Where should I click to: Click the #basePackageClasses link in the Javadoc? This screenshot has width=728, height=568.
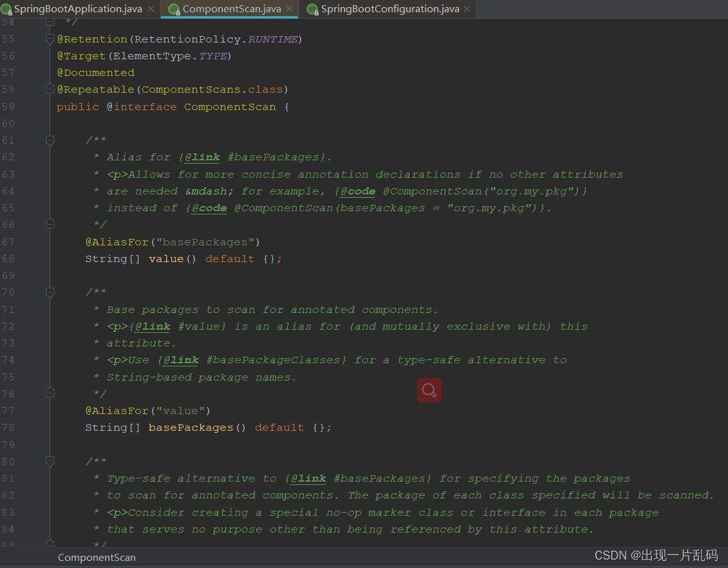click(x=276, y=360)
